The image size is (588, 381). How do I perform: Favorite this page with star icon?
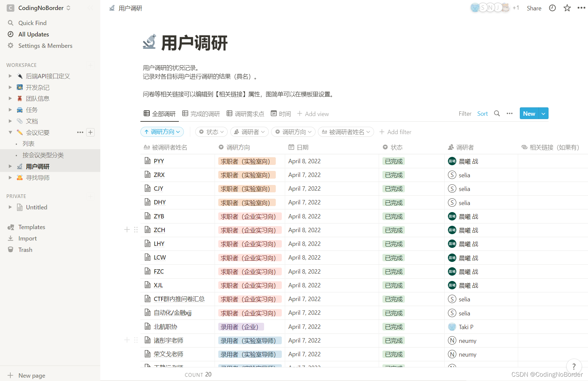pos(567,8)
